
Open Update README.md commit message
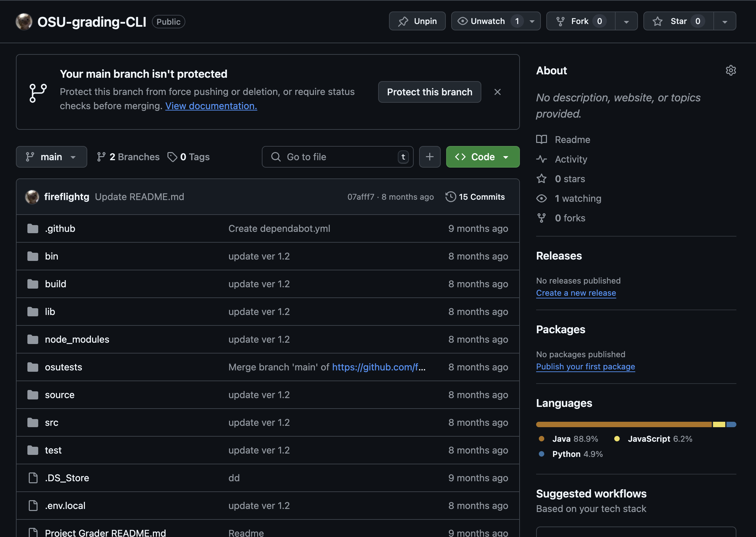click(x=139, y=197)
